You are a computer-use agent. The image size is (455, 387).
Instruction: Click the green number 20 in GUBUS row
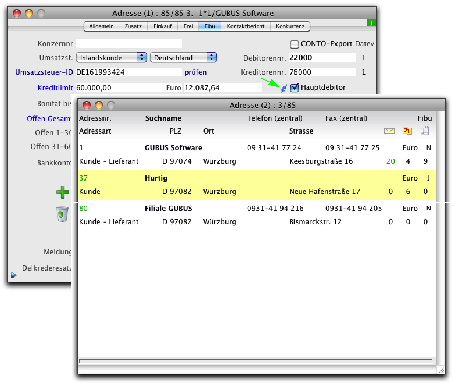click(x=391, y=161)
